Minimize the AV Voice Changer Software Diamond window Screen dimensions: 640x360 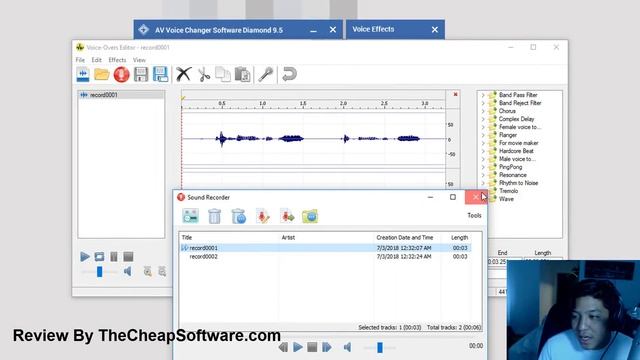coord(313,30)
